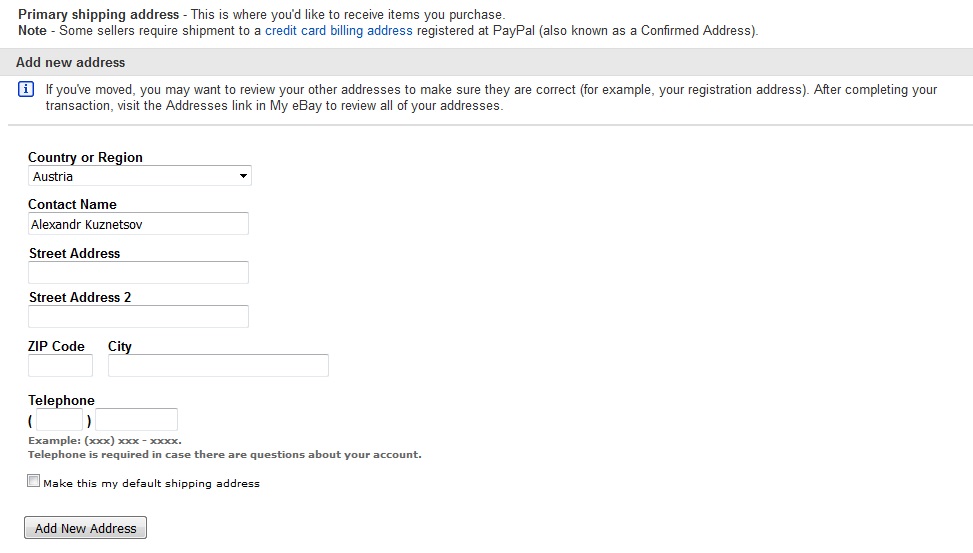The width and height of the screenshot is (973, 553).
Task: Click the telephone number field after the parentheses
Action: (x=137, y=420)
